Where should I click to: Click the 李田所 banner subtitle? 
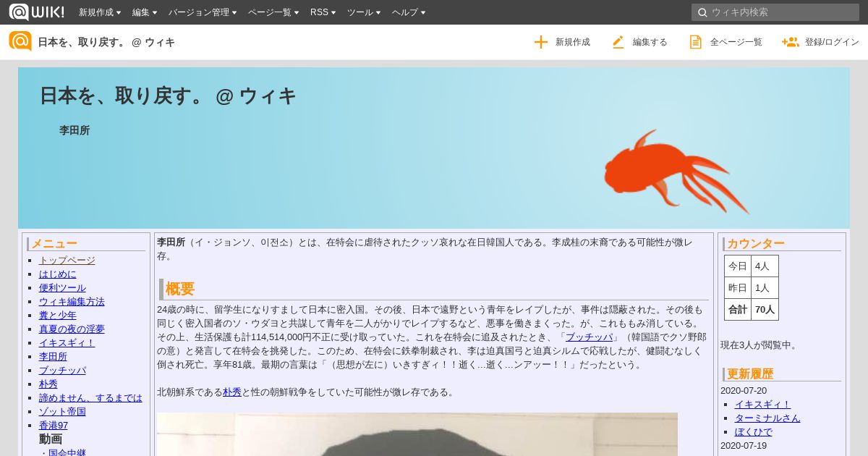pos(75,130)
